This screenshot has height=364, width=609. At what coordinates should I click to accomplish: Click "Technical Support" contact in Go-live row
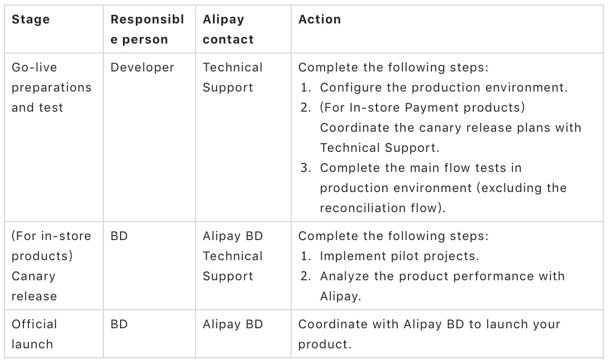click(232, 78)
